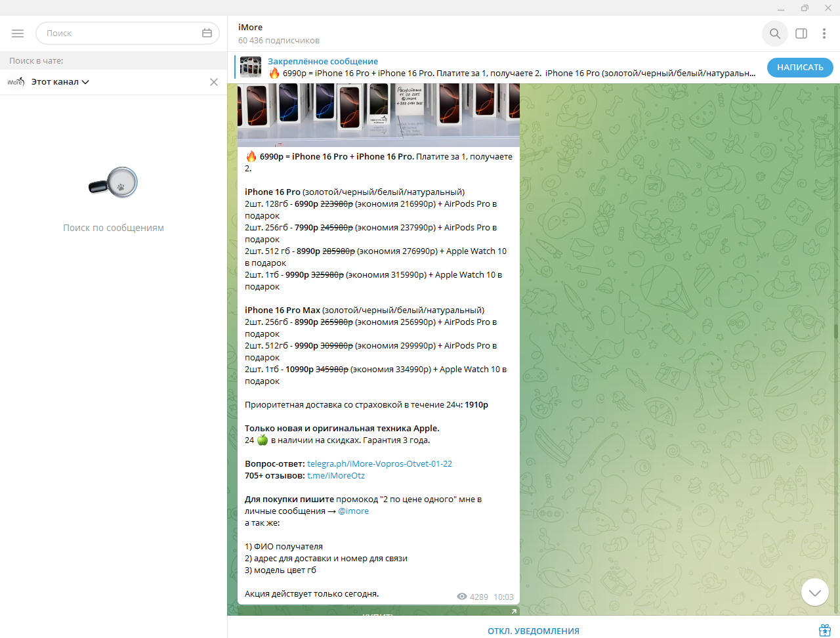Click the calendar icon in search field
This screenshot has width=840, height=638.
click(207, 33)
